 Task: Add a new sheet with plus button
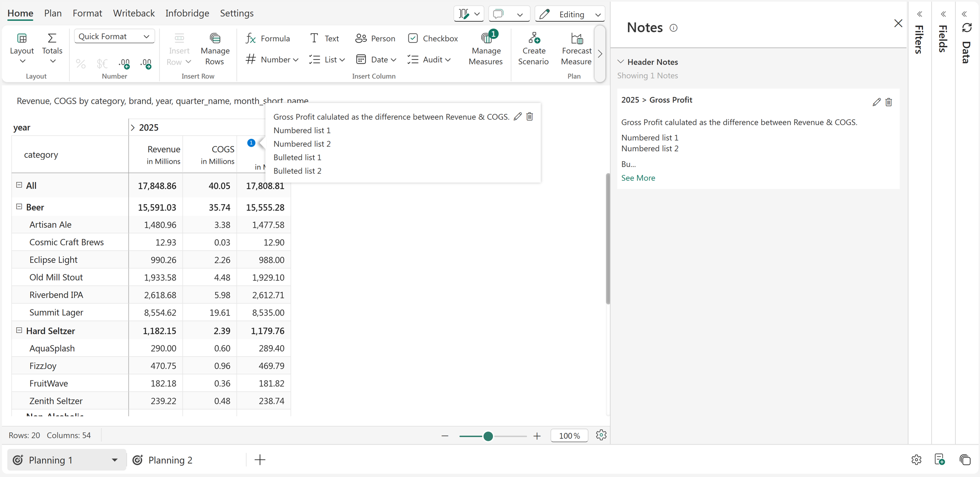coord(259,460)
